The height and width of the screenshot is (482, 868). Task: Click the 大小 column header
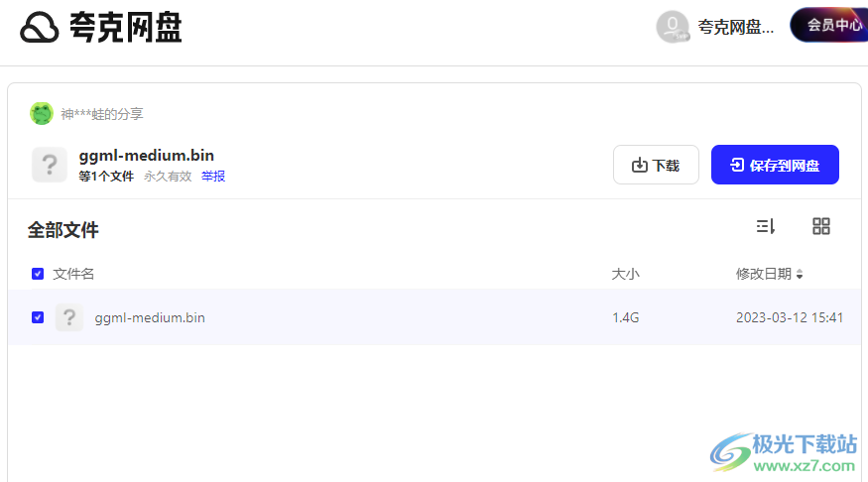coord(626,274)
